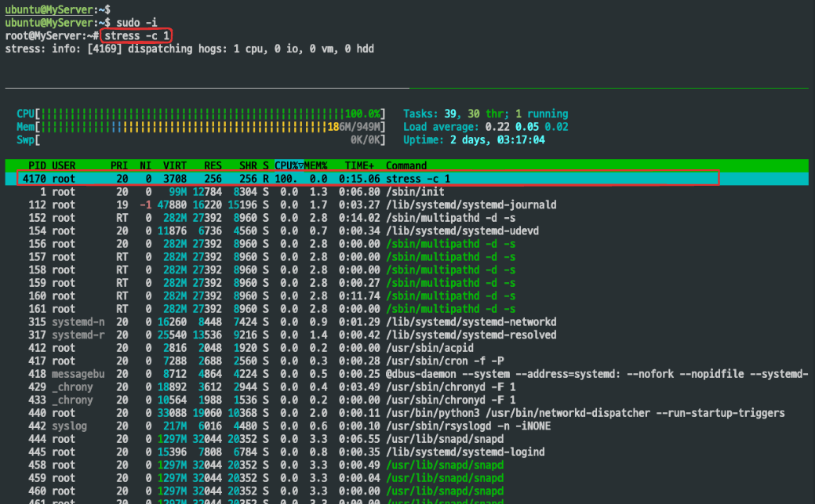The height and width of the screenshot is (504, 815).
Task: Select the systemd-udevd process row
Action: click(x=407, y=230)
